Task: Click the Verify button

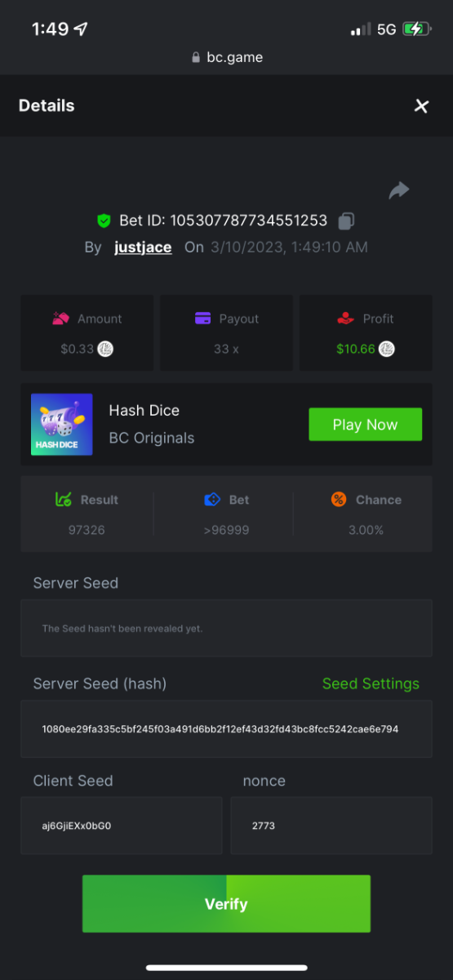Action: 226,904
